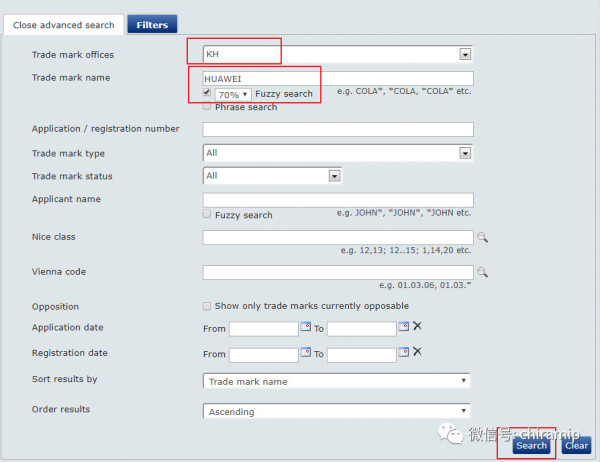Image resolution: width=600 pixels, height=462 pixels.
Task: Click the Clear button
Action: [576, 446]
